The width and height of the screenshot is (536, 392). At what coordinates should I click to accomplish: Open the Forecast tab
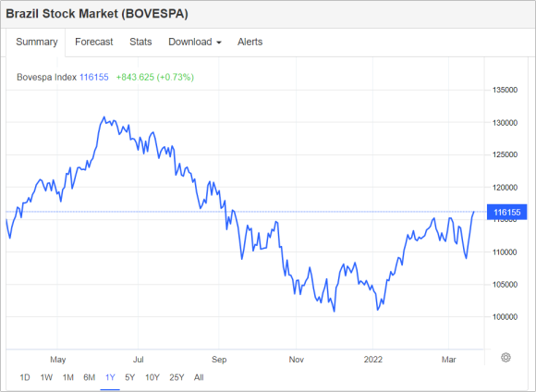click(x=94, y=42)
